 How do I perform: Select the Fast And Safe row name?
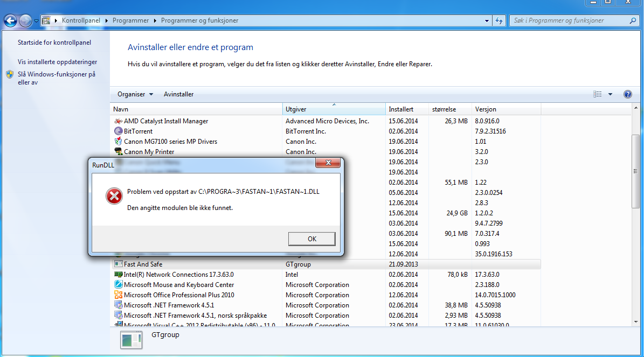pyautogui.click(x=143, y=264)
